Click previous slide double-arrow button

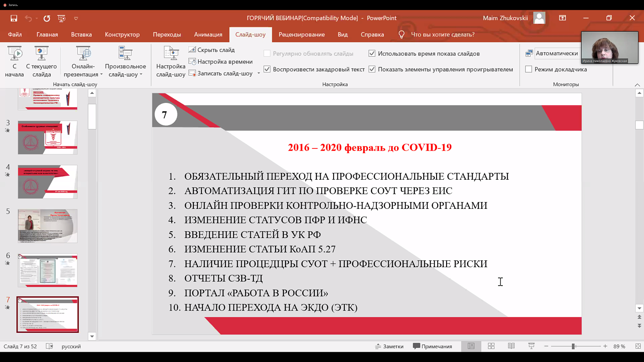(x=639, y=317)
